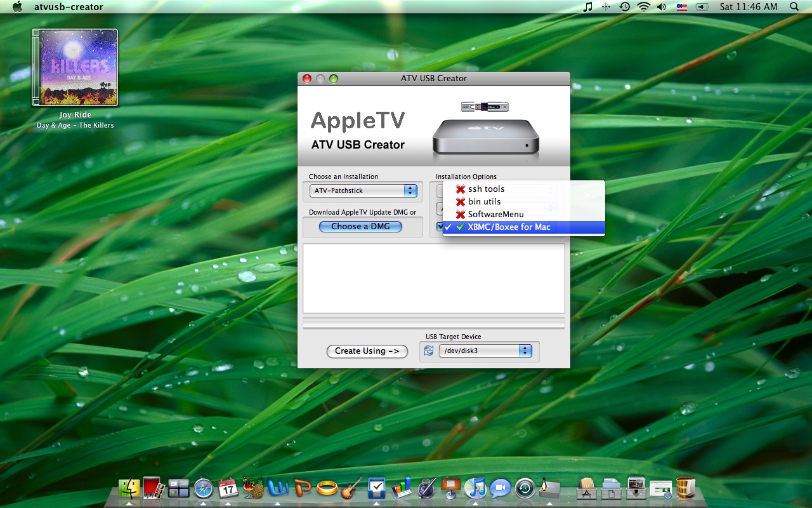812x508 pixels.
Task: Launch Numbers from the dock
Action: click(x=402, y=488)
